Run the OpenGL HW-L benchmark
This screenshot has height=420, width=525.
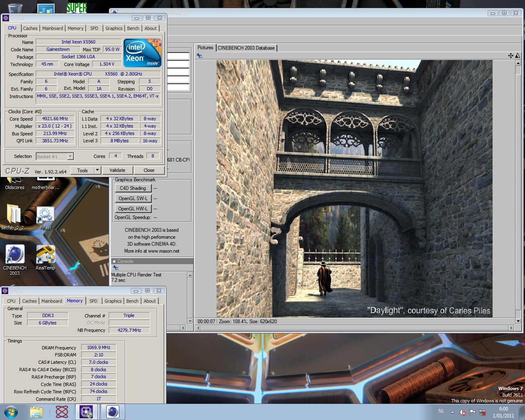coord(133,209)
